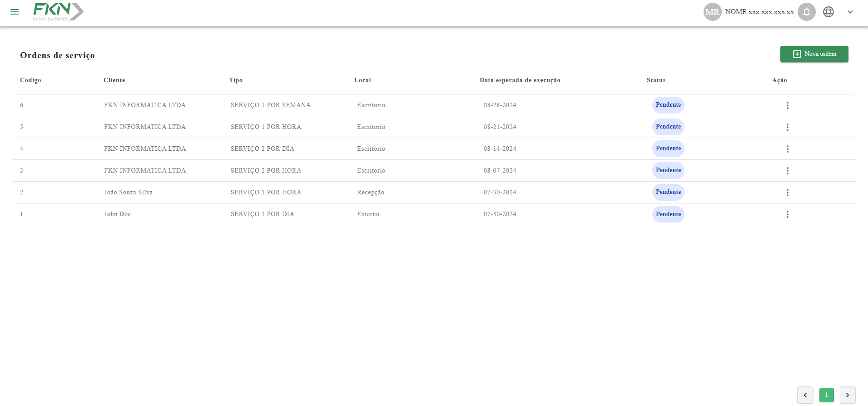Open actions menu for order 2

pos(787,193)
